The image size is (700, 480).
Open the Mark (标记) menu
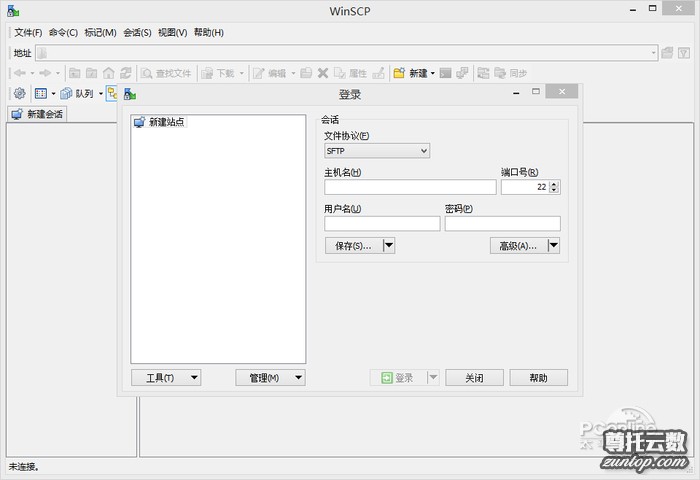tap(100, 33)
